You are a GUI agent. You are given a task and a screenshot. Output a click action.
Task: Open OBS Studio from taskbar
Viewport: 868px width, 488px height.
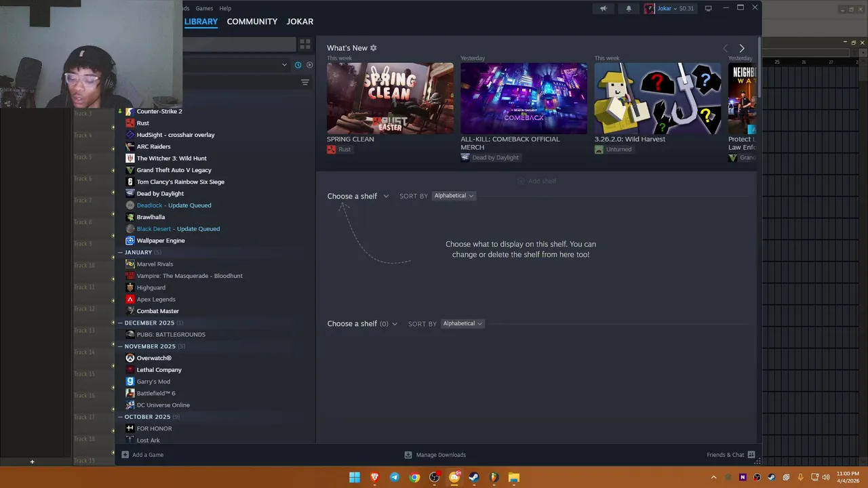(x=434, y=477)
